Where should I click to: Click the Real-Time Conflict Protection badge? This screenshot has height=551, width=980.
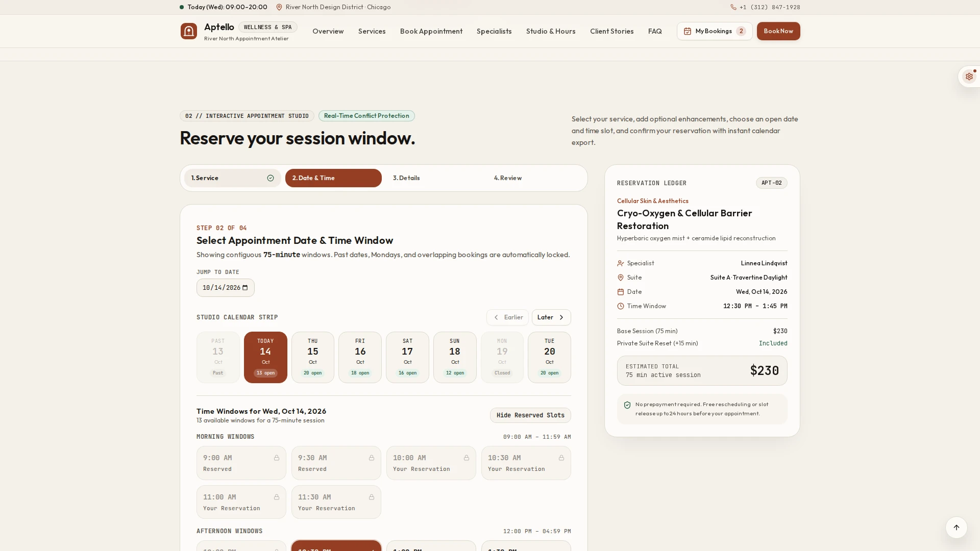366,116
